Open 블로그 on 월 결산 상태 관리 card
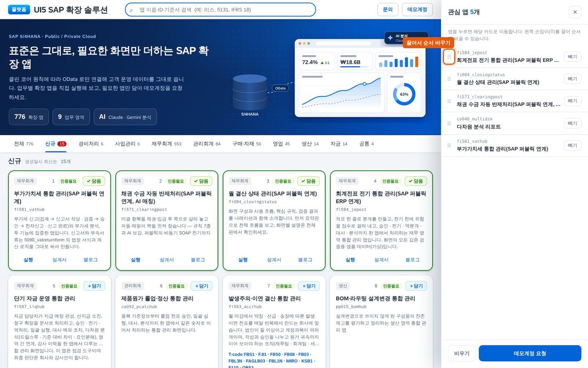 [x=305, y=260]
